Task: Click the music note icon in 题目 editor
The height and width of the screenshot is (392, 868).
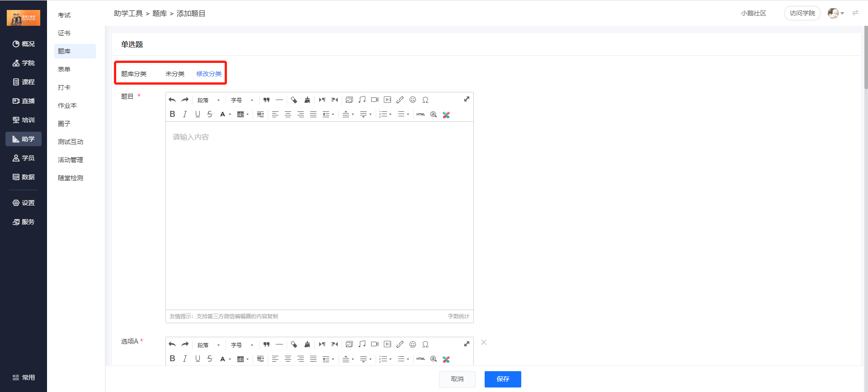Action: coord(362,100)
